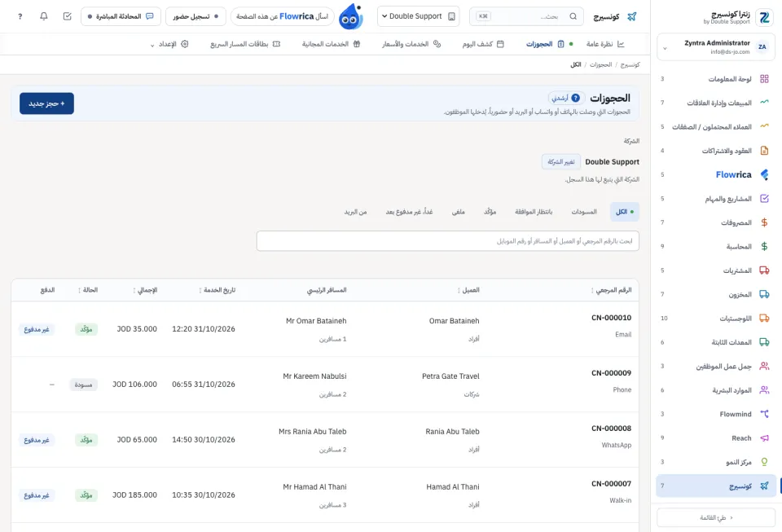Open growth center bulb icon مركز النمو
Image resolution: width=782 pixels, height=532 pixels.
[x=764, y=462]
